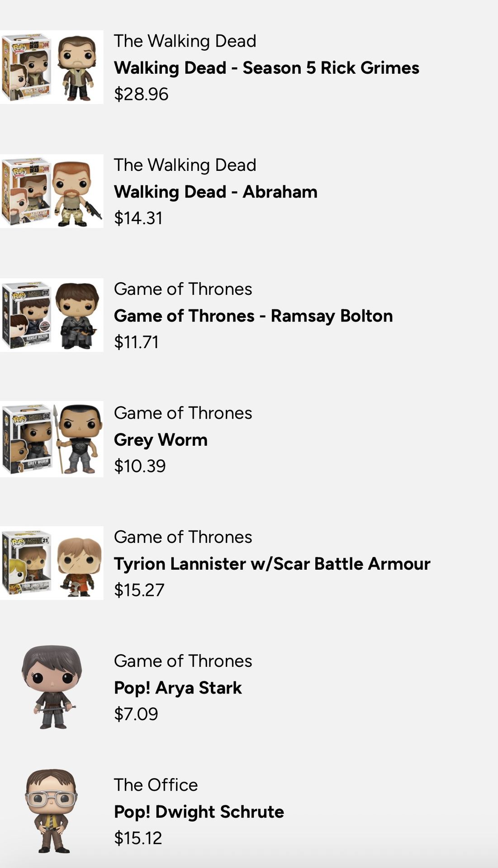Click 'The Office' category label
Screen dimensions: 498x868
pos(156,785)
